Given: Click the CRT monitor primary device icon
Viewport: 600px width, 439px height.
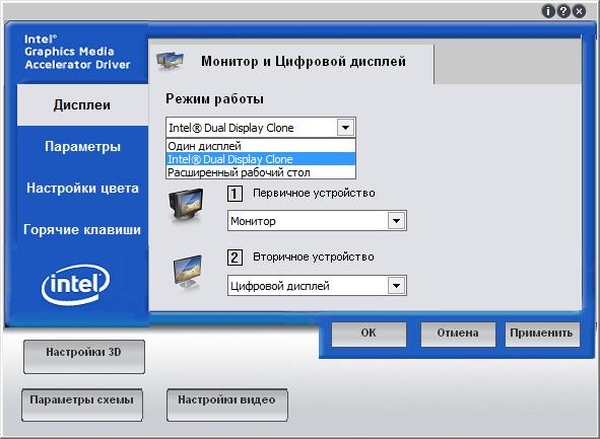Looking at the screenshot, I should [x=186, y=205].
